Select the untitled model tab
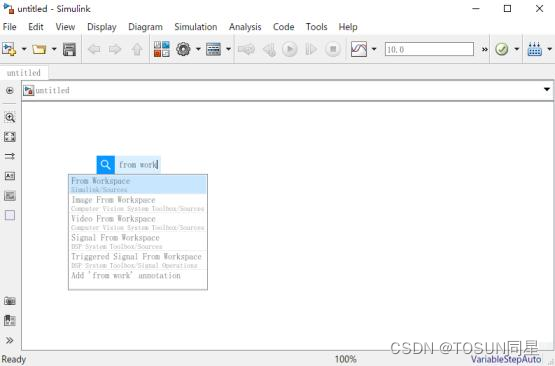This screenshot has width=555, height=366. coord(24,73)
